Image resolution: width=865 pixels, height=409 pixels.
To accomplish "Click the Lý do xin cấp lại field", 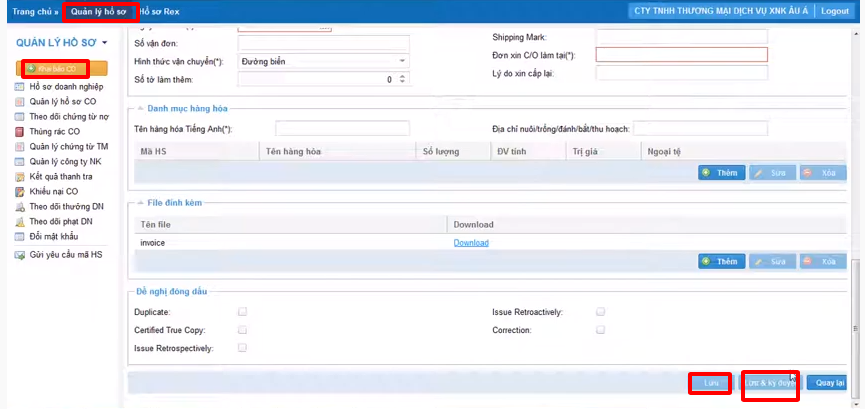I will [682, 73].
